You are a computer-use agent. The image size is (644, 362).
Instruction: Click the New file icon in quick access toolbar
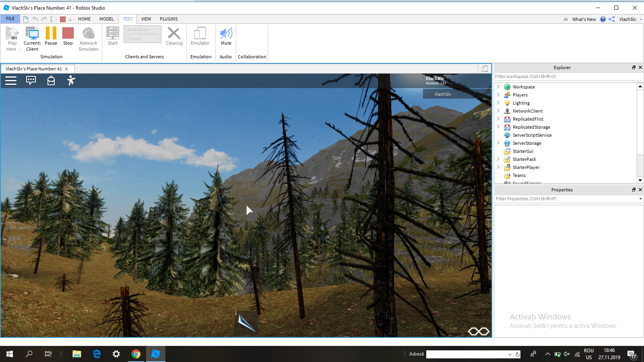pyautogui.click(x=26, y=19)
